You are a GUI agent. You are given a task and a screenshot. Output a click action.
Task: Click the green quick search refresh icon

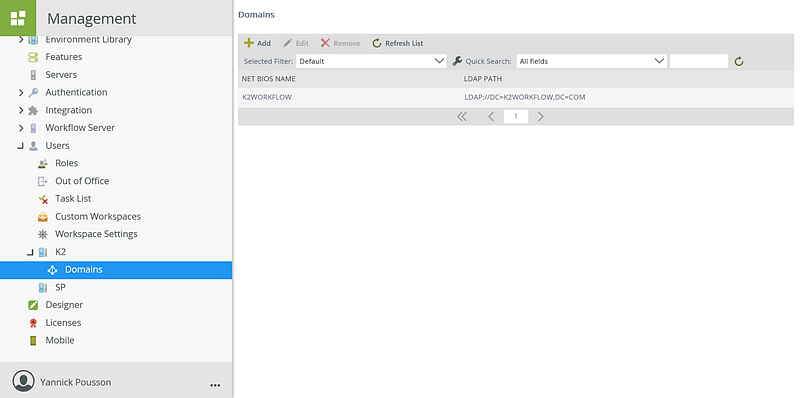[739, 62]
